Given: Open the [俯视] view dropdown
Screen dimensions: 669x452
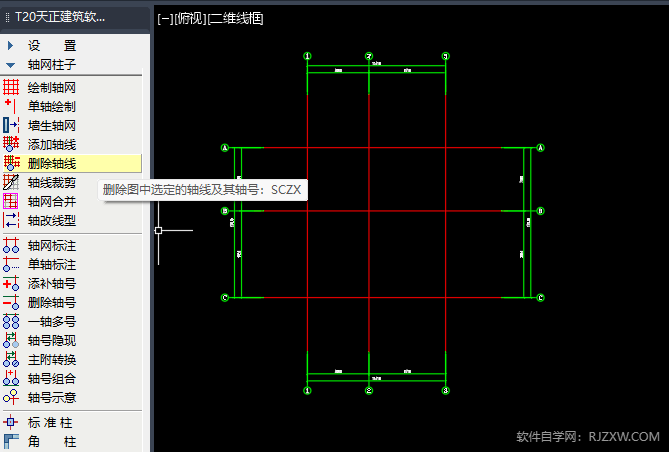Looking at the screenshot, I should tap(190, 19).
